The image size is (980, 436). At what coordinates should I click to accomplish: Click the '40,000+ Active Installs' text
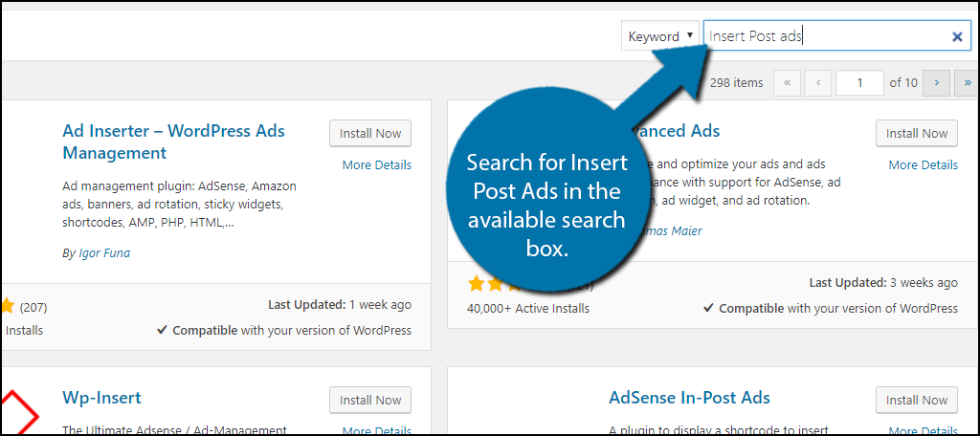pyautogui.click(x=528, y=308)
